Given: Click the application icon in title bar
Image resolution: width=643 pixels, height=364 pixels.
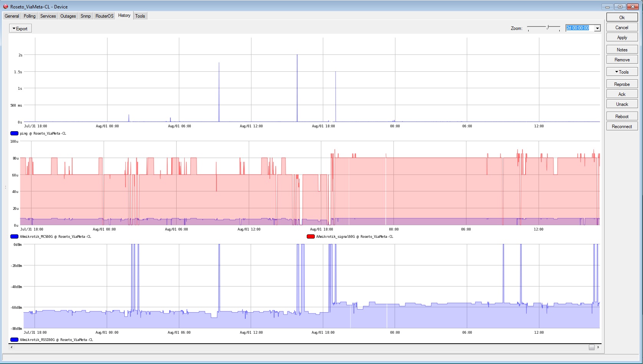Looking at the screenshot, I should click(x=5, y=7).
